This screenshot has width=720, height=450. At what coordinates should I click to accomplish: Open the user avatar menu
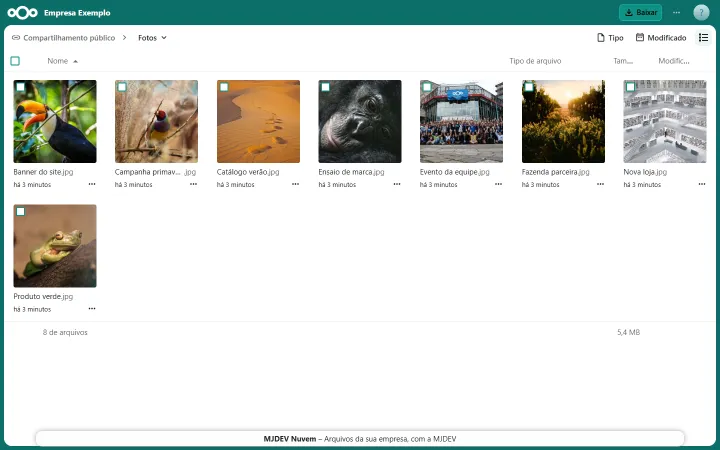(701, 13)
